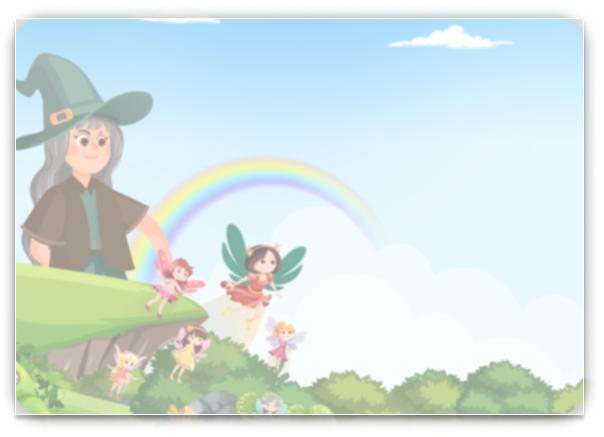Click the gold buckle on the witch's hat

click(x=62, y=116)
